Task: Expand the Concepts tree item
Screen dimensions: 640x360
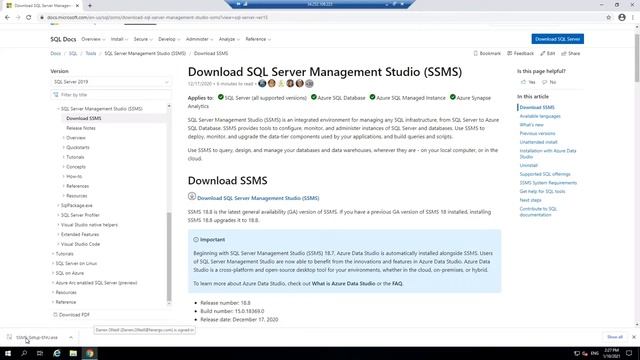Action: (64, 167)
